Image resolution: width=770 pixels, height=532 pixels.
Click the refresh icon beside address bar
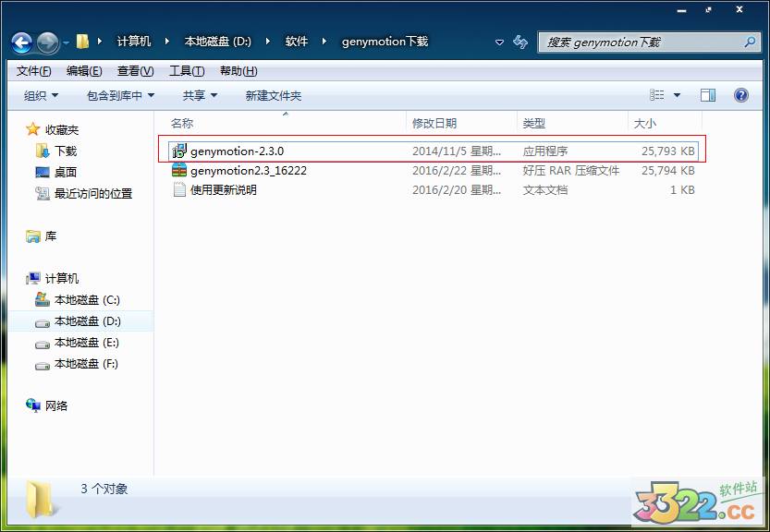[520, 42]
